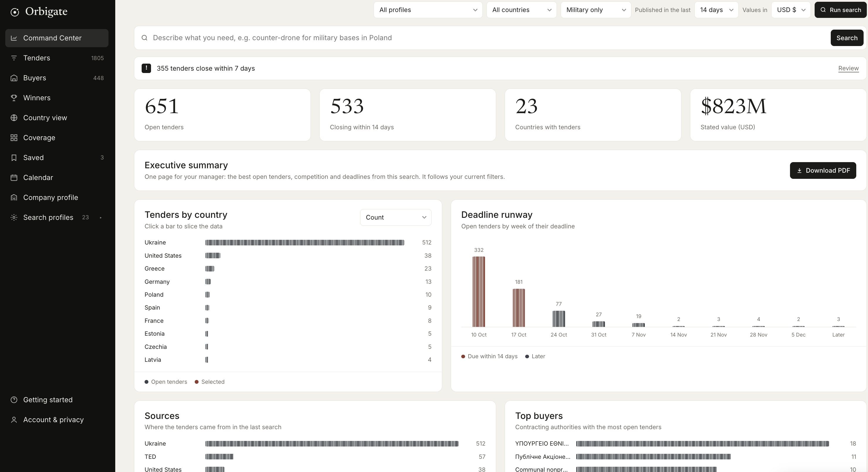Click the download arrow icon on PDF button
The height and width of the screenshot is (472, 868).
[x=799, y=170]
